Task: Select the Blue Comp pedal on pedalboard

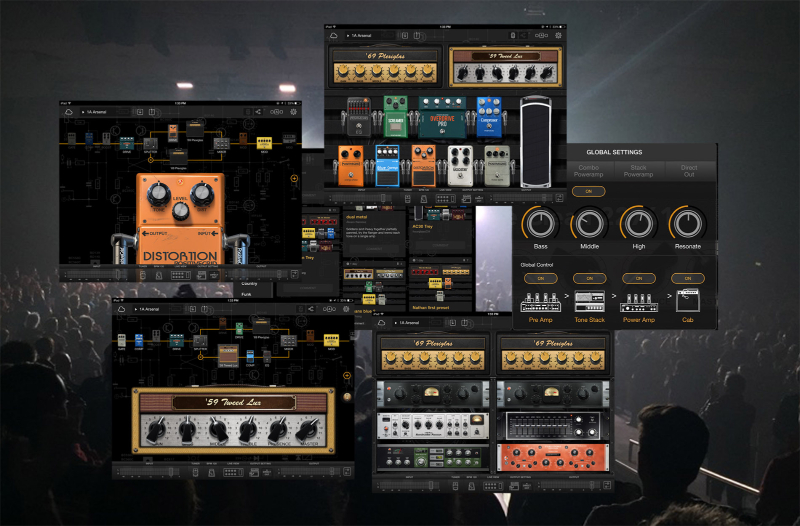Action: [x=387, y=165]
